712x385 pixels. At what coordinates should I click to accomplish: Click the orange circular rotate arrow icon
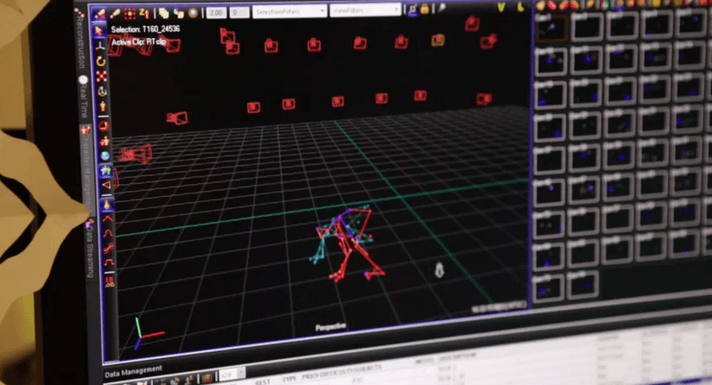[x=101, y=61]
